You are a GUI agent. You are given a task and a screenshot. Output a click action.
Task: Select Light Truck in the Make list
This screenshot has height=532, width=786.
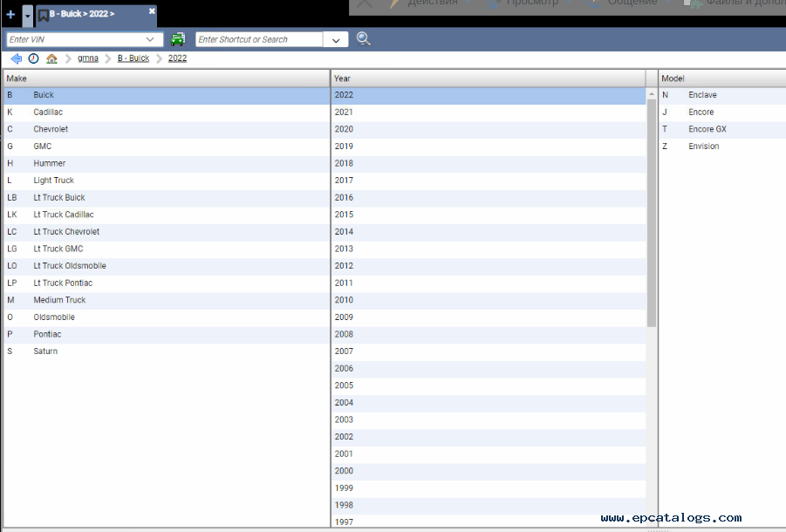(x=167, y=181)
